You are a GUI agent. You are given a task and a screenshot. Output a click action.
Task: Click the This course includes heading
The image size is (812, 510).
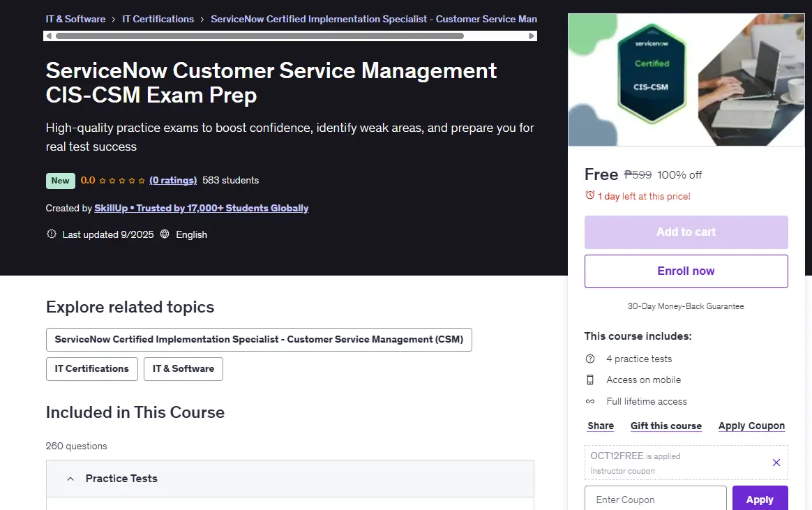638,336
